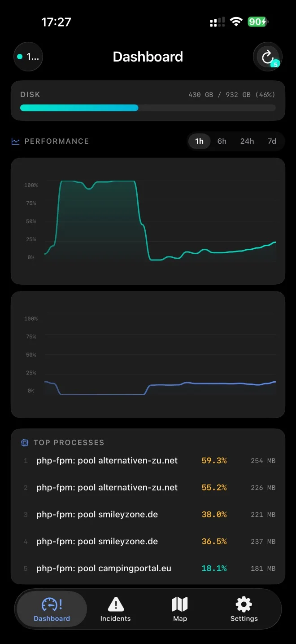
Task: Tap the refresh icon with badge
Action: click(x=268, y=57)
